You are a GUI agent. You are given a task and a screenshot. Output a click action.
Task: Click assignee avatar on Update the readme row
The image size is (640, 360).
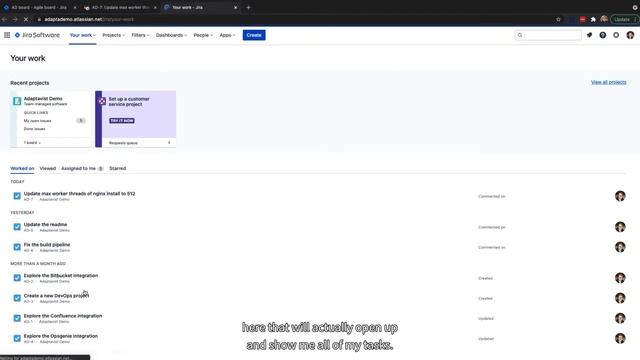pyautogui.click(x=620, y=227)
